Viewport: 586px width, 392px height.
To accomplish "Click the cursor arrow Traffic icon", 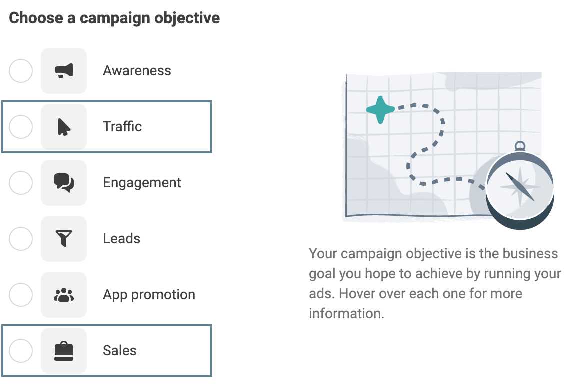I will tap(64, 126).
